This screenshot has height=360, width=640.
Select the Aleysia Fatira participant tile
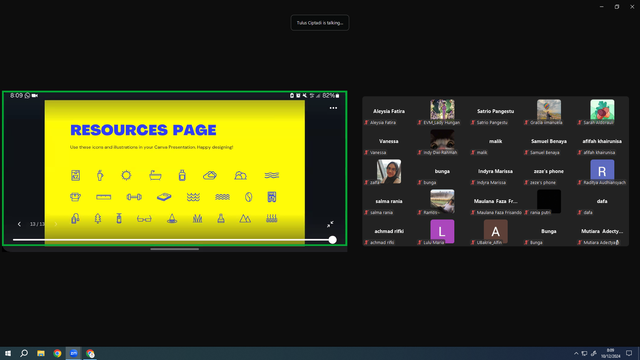389,112
